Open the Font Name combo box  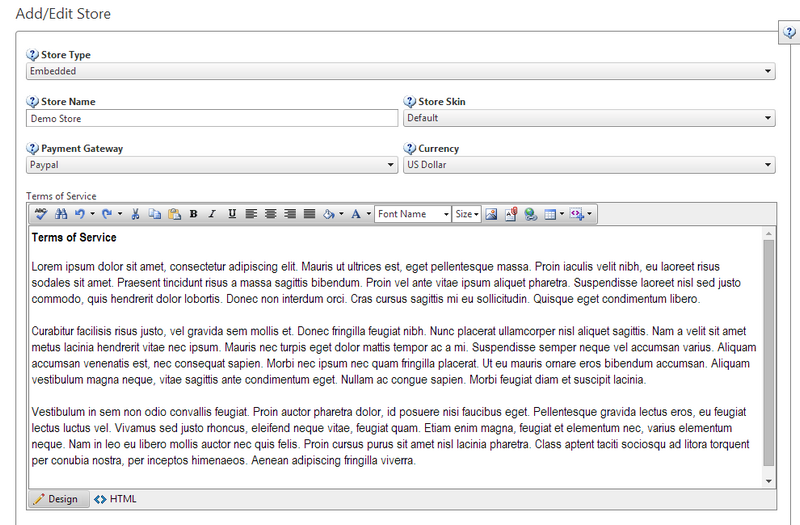pos(413,214)
